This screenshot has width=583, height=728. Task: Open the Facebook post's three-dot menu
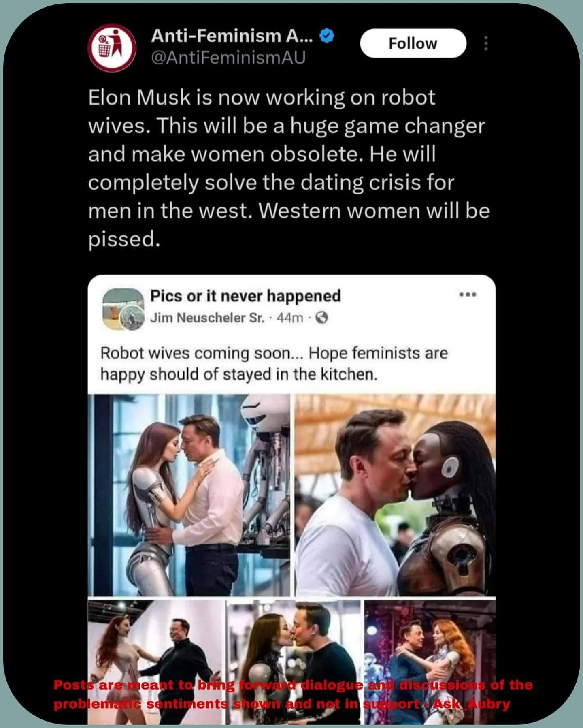tap(468, 295)
